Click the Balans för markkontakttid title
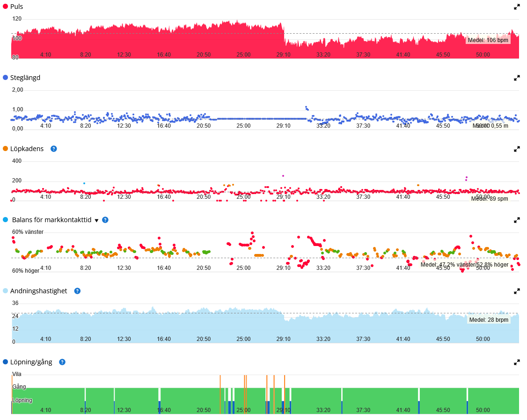527x420 pixels. tap(51, 220)
